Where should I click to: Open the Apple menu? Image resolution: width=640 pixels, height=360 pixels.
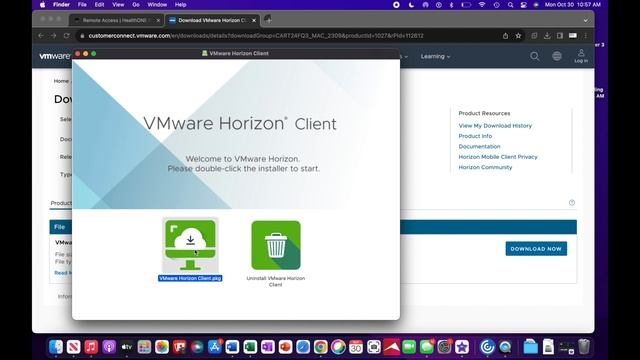(x=42, y=5)
